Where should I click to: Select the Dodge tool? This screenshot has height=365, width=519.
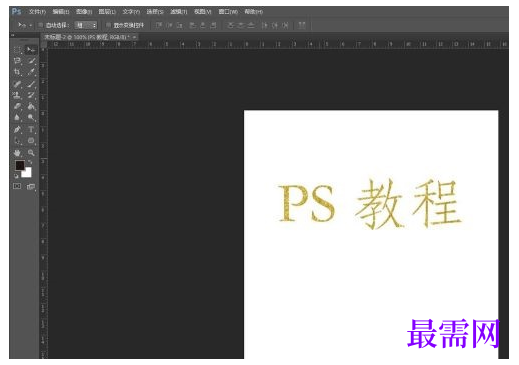(x=31, y=117)
